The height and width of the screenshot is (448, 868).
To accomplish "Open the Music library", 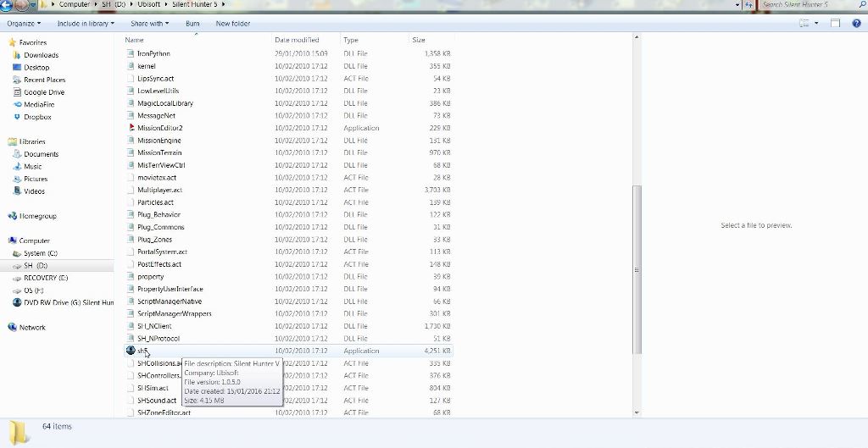I will coord(33,167).
